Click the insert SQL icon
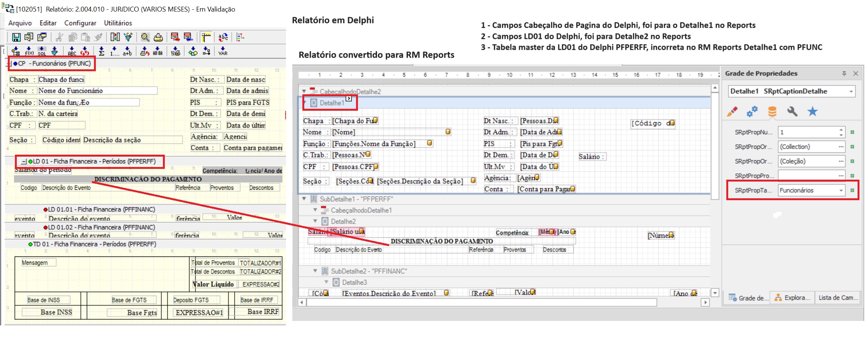 42,51
